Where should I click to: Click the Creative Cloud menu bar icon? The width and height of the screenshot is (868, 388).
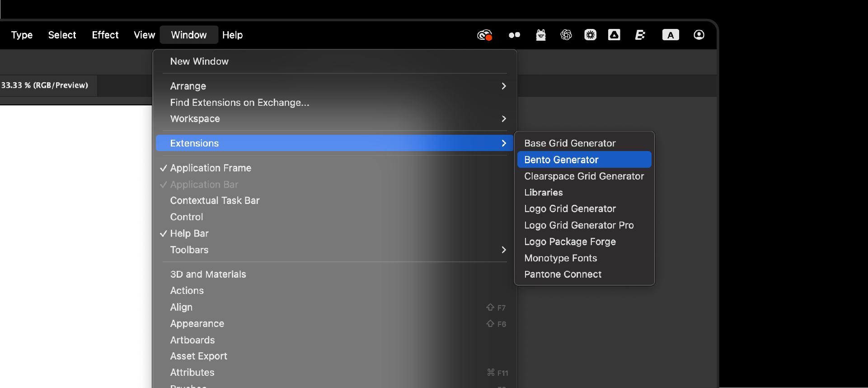[484, 35]
